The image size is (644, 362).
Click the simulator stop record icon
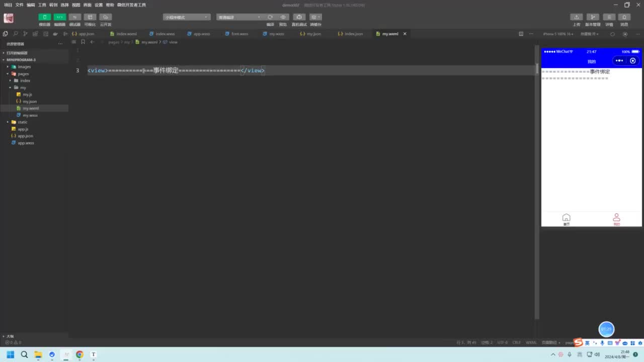625,34
